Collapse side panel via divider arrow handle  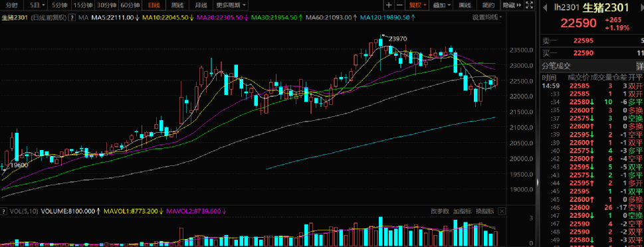(538, 183)
